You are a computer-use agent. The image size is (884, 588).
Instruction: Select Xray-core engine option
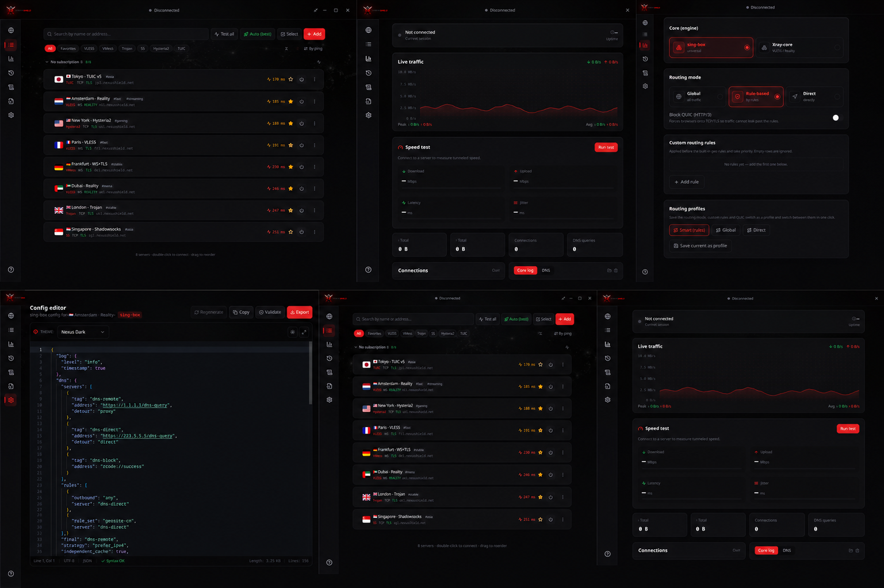[x=799, y=47]
